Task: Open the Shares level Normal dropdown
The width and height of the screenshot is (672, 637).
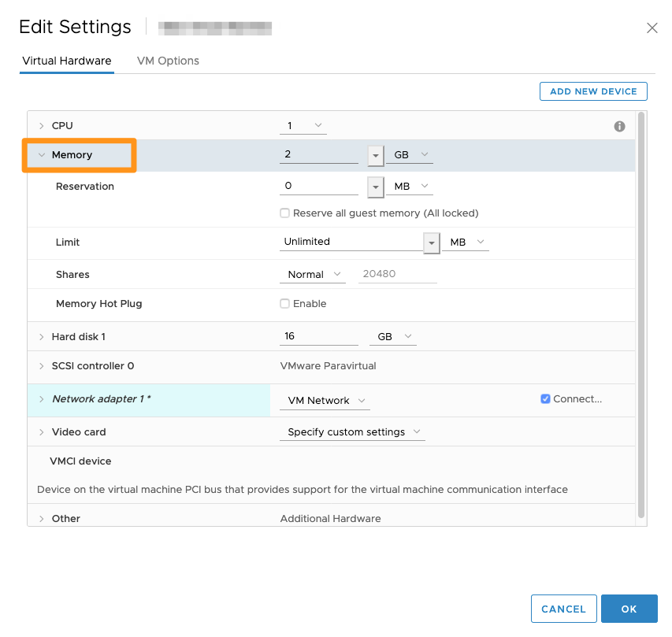Action: [x=313, y=275]
